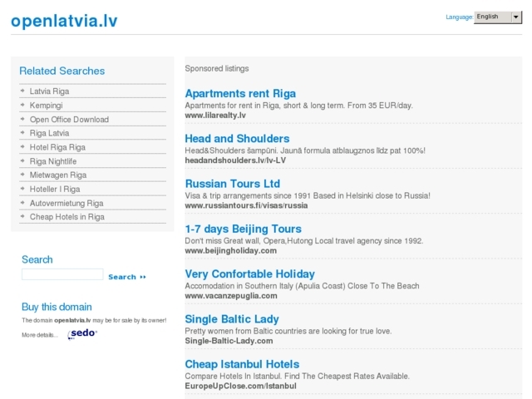Click the Related Searches heading

[62, 71]
